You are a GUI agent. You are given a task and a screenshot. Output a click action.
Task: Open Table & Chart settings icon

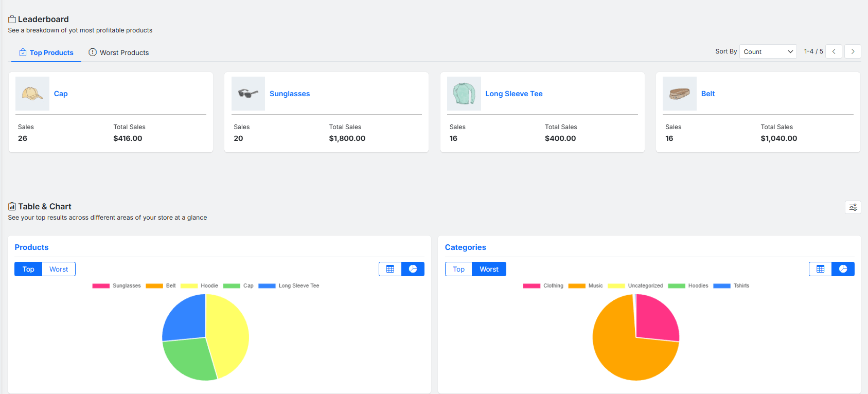tap(853, 207)
